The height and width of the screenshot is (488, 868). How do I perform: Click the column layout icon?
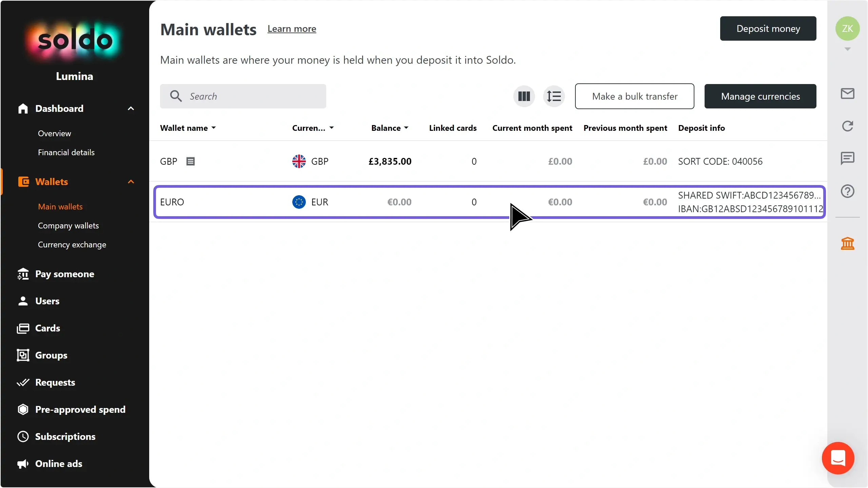point(524,96)
